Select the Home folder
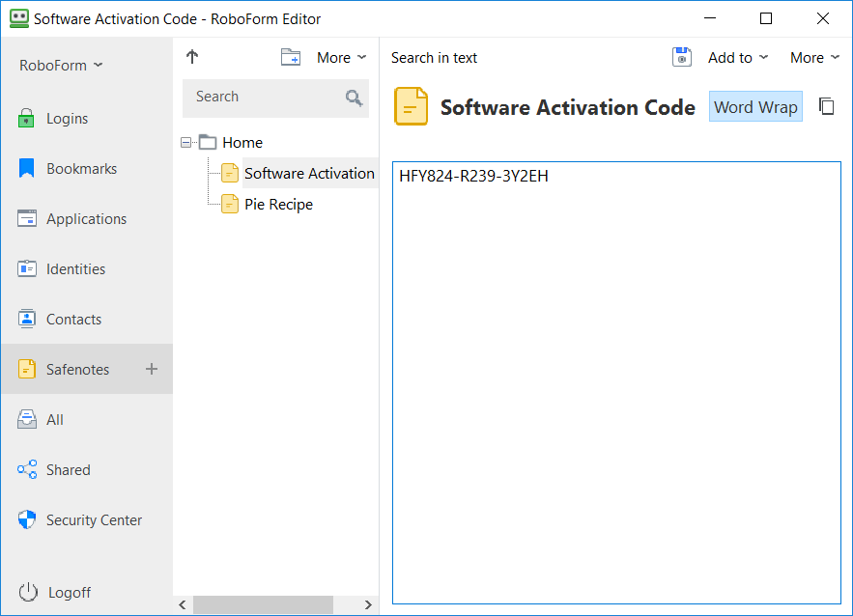 point(242,143)
